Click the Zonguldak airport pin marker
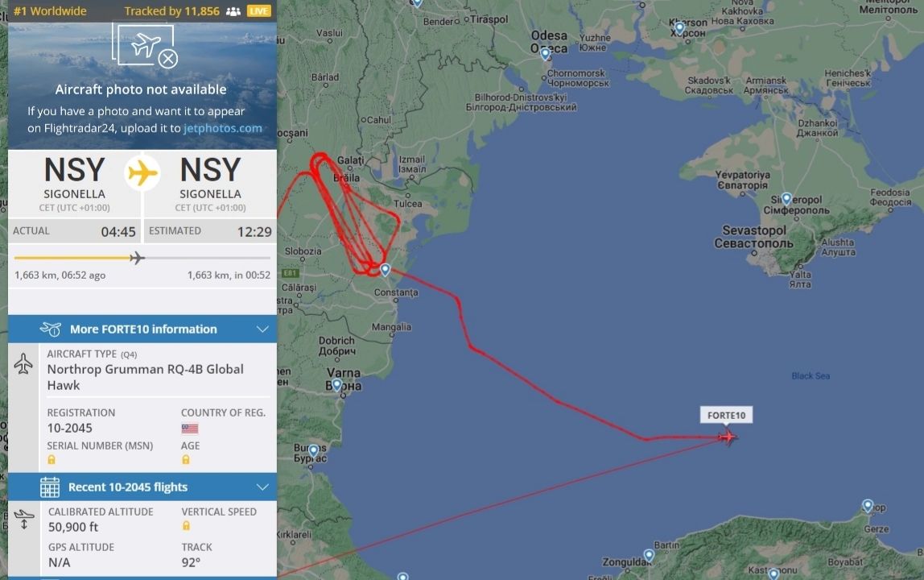Image resolution: width=924 pixels, height=580 pixels. tap(649, 555)
